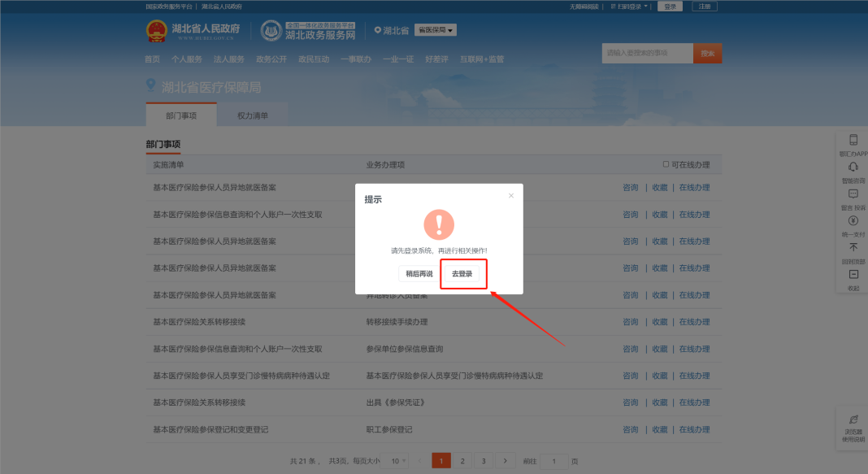868x474 pixels.
Task: Open 首页 in the navigation bar
Action: 152,59
